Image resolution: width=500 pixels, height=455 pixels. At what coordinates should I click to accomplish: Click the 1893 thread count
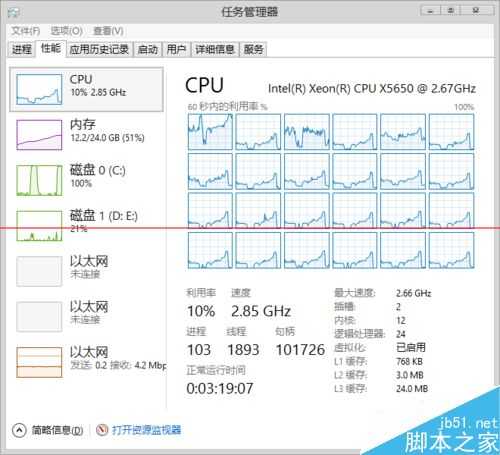tap(243, 350)
